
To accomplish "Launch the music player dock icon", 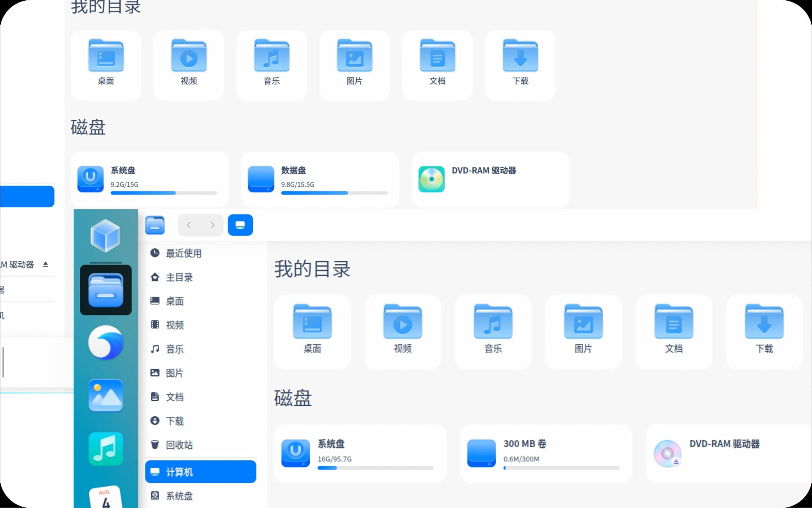I will (x=106, y=449).
